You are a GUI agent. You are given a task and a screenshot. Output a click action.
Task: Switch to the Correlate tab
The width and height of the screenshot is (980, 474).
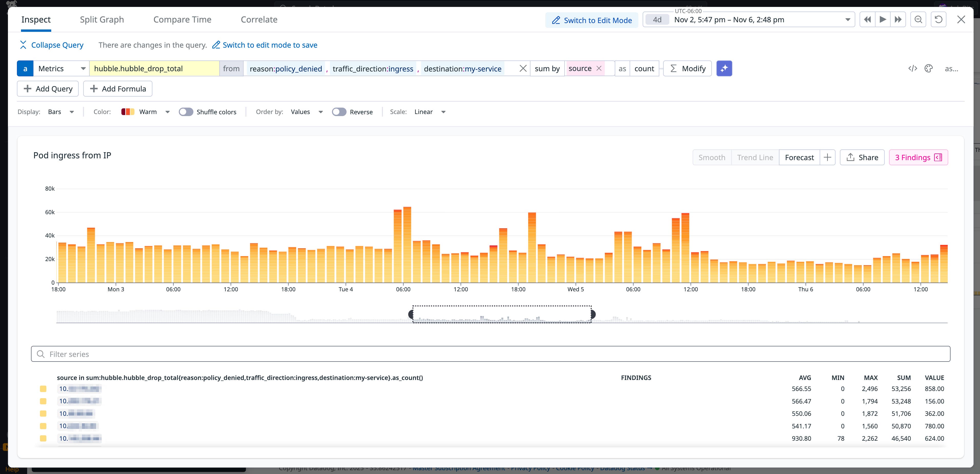tap(259, 19)
